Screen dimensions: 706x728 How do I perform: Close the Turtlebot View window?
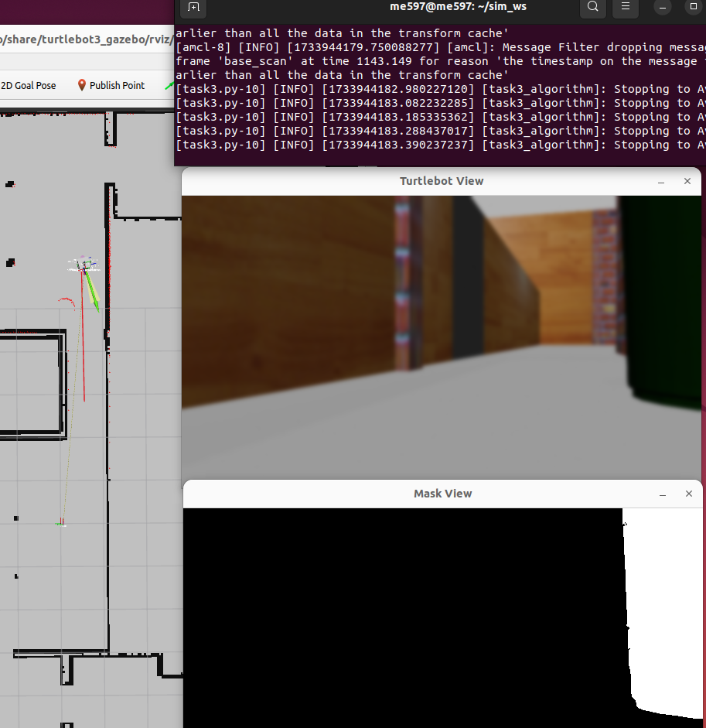(687, 181)
